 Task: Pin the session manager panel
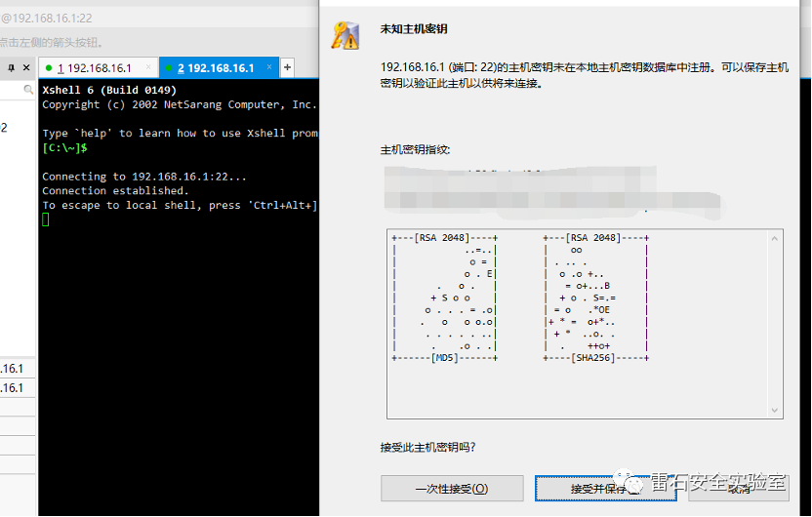[x=12, y=67]
